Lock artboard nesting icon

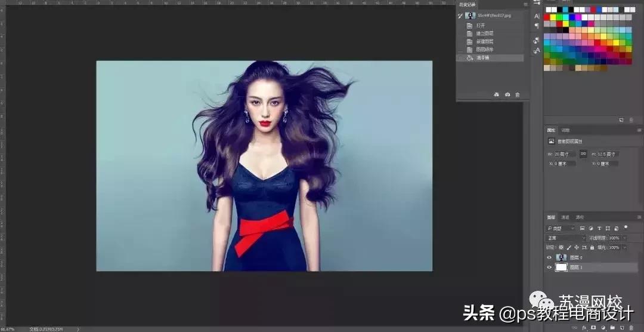584,248
